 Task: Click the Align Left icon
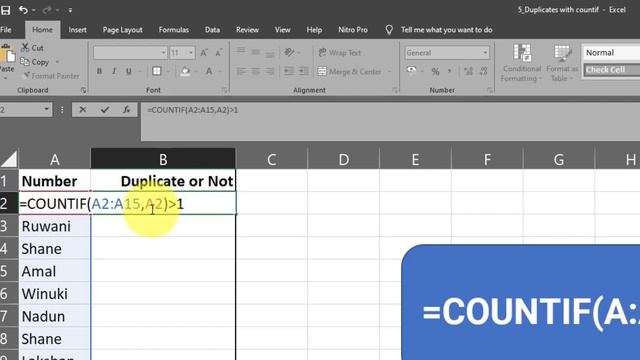pos(241,71)
